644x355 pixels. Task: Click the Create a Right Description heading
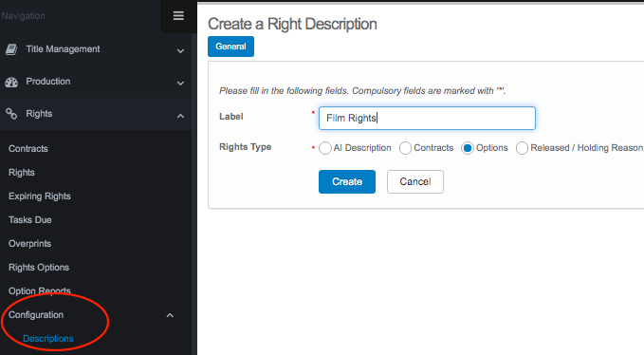[292, 25]
